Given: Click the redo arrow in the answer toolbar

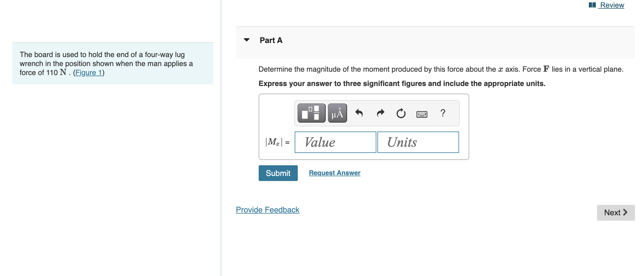Looking at the screenshot, I should pos(380,113).
